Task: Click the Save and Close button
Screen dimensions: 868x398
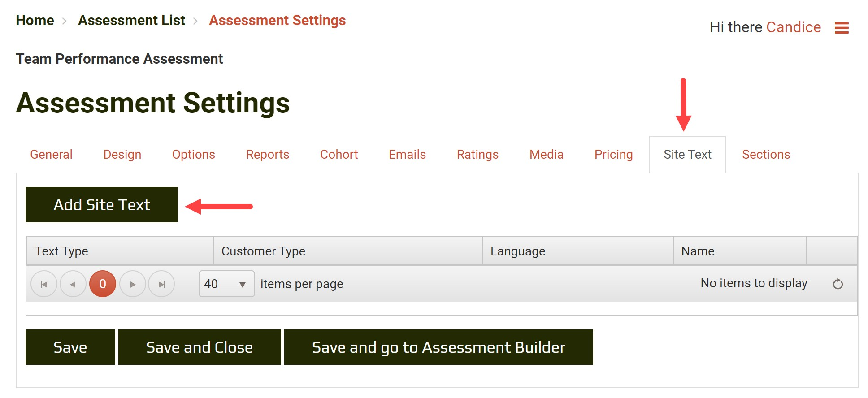Action: point(200,347)
